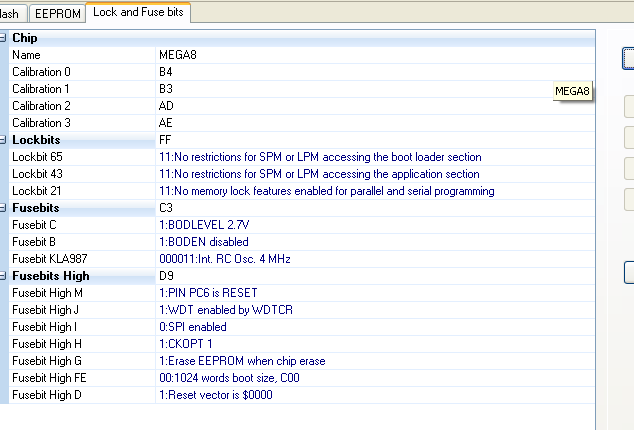
Task: Select Lockbit 21 memory lock value
Action: [326, 191]
